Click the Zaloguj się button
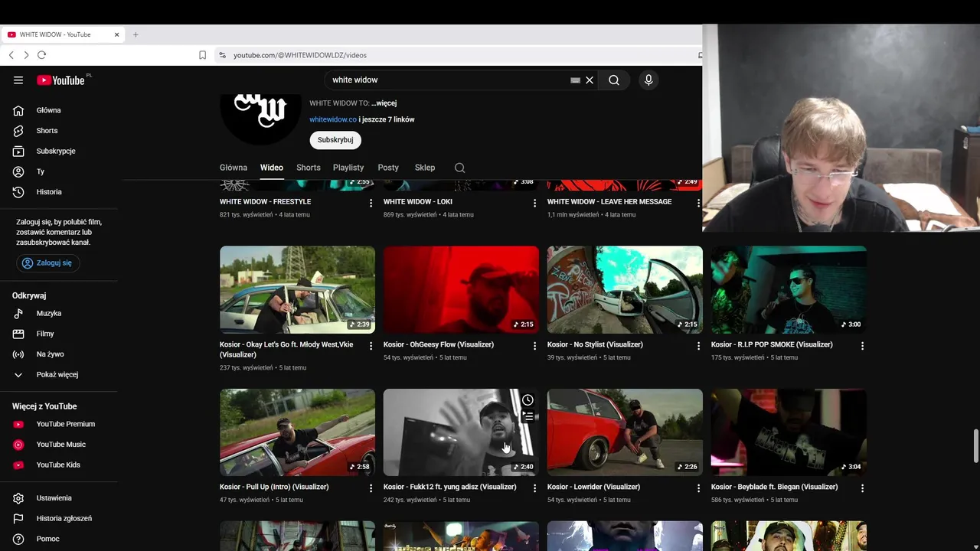The height and width of the screenshot is (551, 980). tap(47, 262)
